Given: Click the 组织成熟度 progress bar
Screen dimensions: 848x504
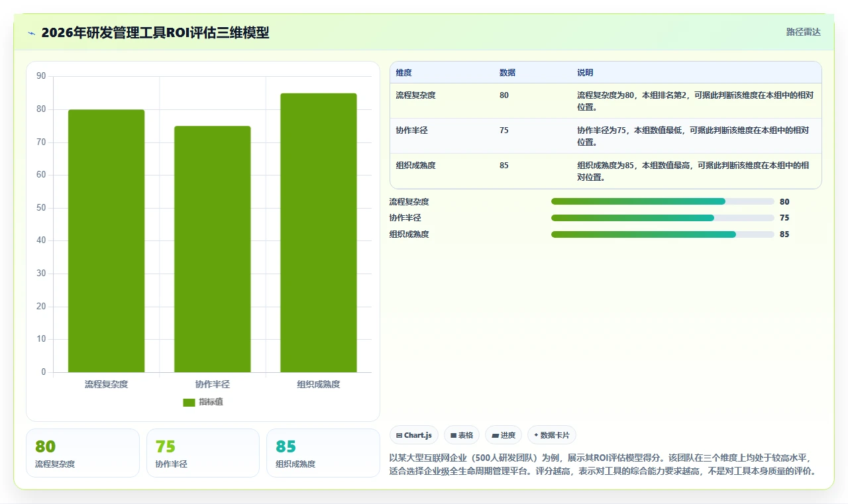Looking at the screenshot, I should pyautogui.click(x=662, y=234).
